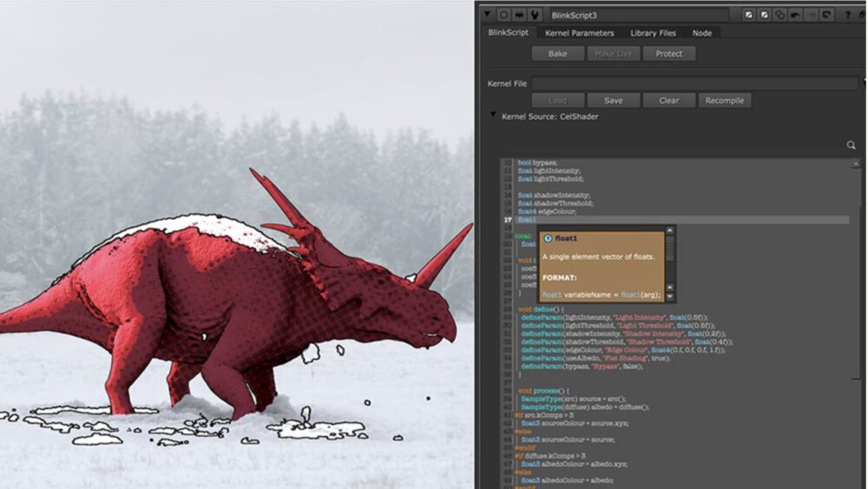Open node help with question mark icon

coord(847,15)
